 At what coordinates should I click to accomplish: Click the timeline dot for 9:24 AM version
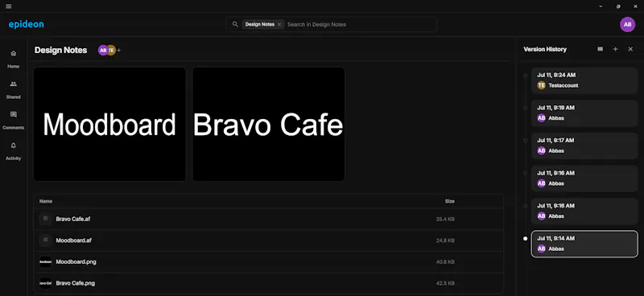pos(526,75)
